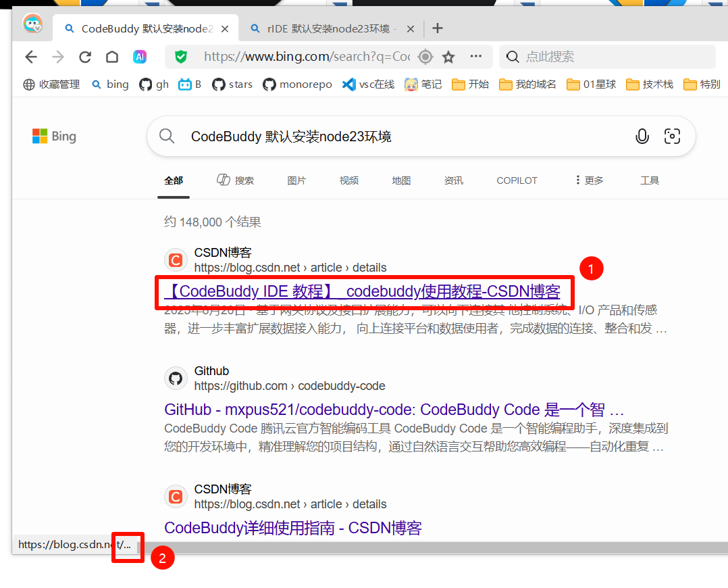
Task: Open the monorepo GitHub bookmark
Action: tap(297, 84)
